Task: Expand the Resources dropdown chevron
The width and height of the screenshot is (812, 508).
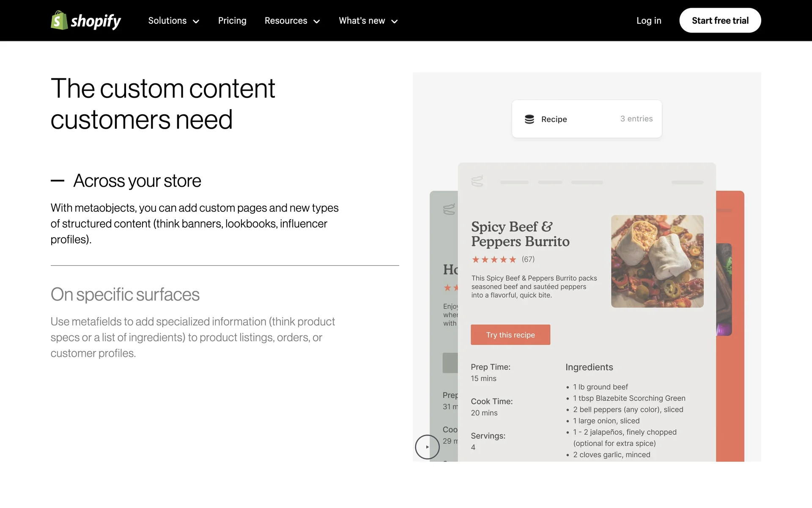Action: pyautogui.click(x=316, y=21)
